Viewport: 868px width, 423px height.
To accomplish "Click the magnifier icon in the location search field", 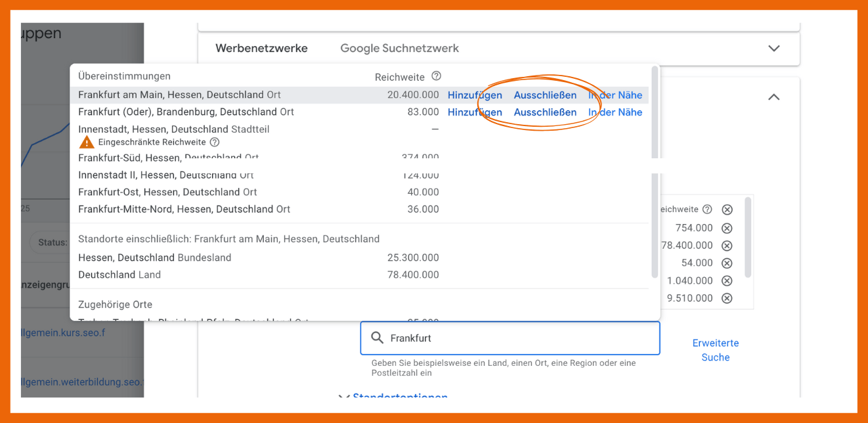I will coord(378,338).
